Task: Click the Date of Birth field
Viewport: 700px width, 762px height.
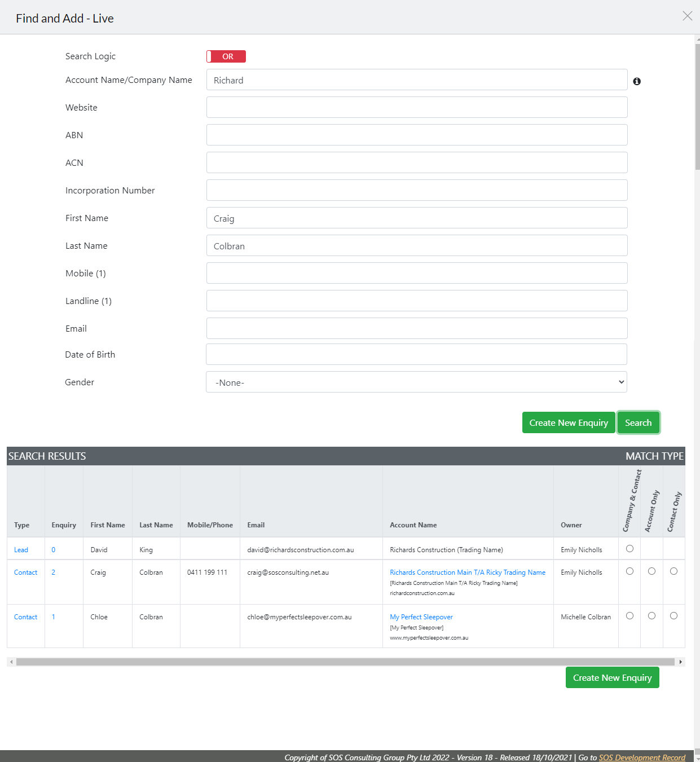Action: point(416,354)
